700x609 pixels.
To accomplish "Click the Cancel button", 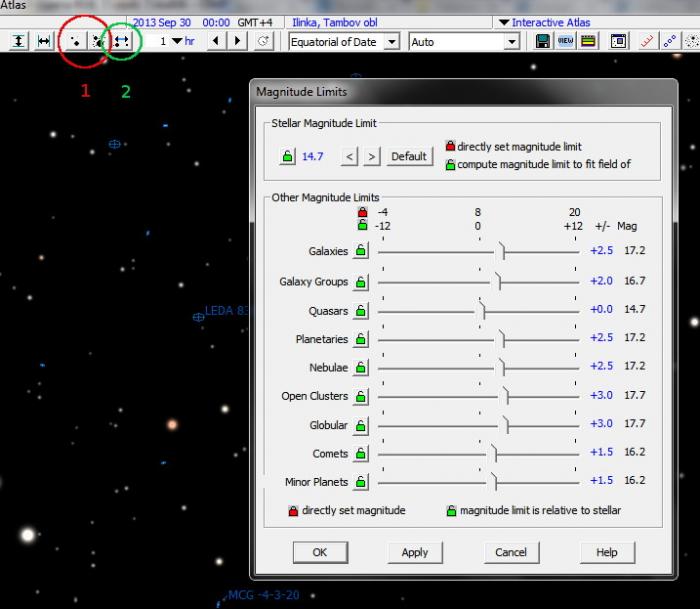I will pos(511,552).
